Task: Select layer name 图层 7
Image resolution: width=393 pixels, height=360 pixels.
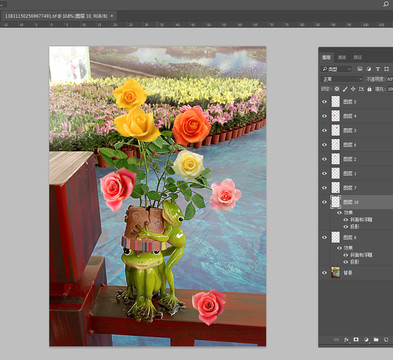Action: pos(350,188)
